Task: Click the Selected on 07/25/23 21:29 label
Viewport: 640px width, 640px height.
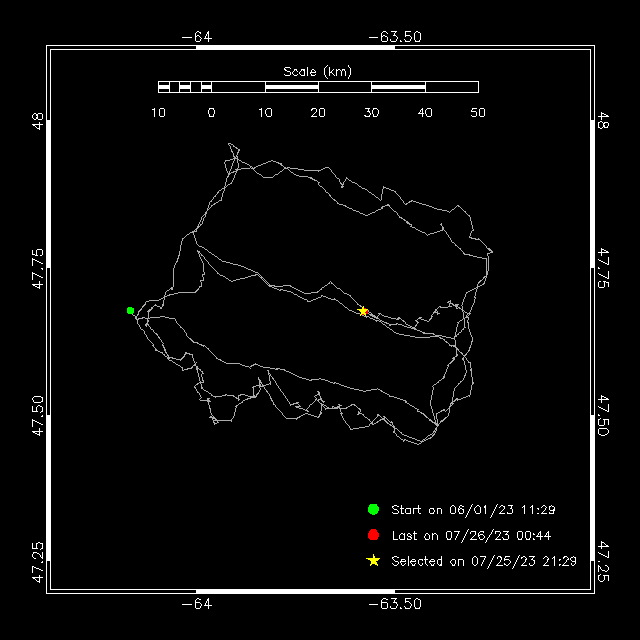Action: (x=484, y=561)
